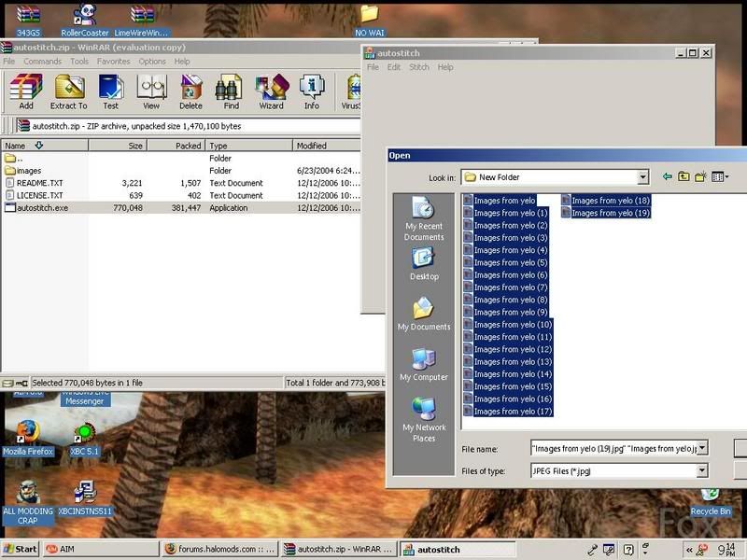747x560 pixels.
Task: Click the View toolbar icon in WinRAR
Action: [x=151, y=91]
